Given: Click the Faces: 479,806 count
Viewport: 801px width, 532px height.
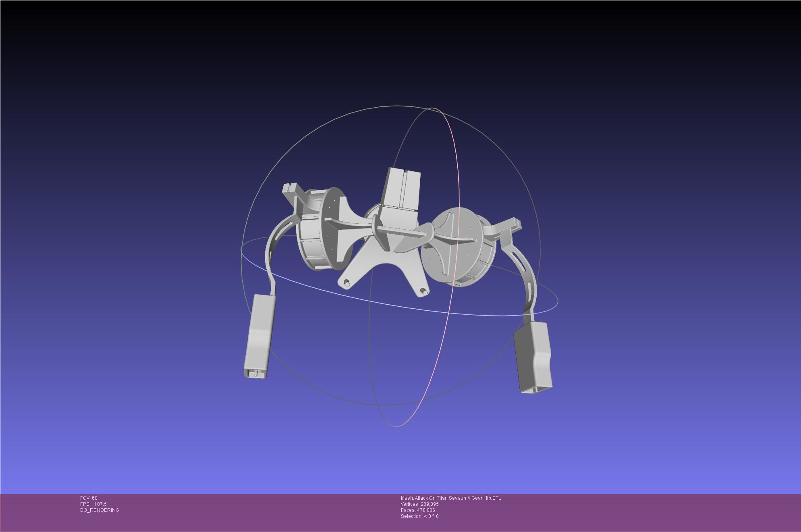Looking at the screenshot, I should click(x=418, y=510).
